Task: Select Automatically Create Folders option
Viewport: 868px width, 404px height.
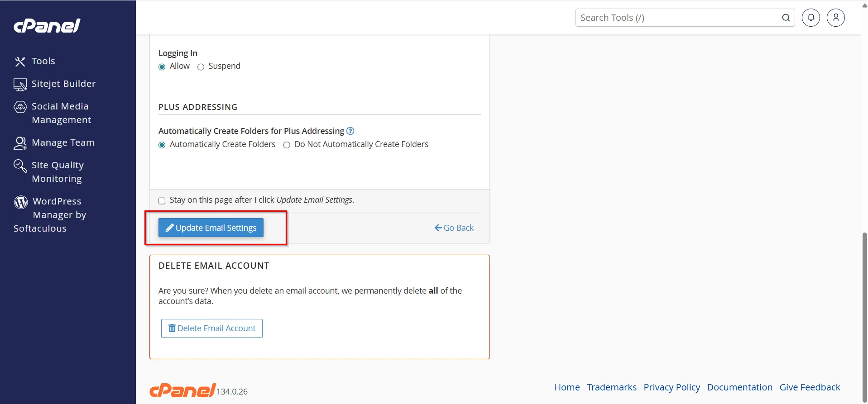Action: [x=162, y=145]
